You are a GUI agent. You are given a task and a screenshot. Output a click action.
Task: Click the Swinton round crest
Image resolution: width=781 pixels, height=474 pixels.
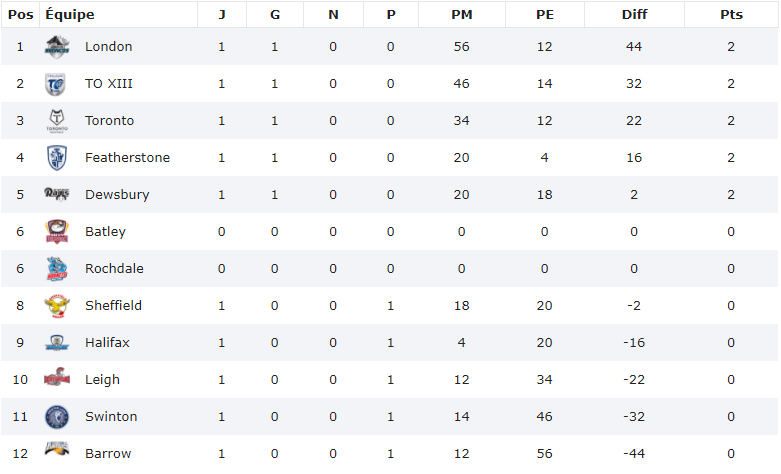pyautogui.click(x=57, y=417)
